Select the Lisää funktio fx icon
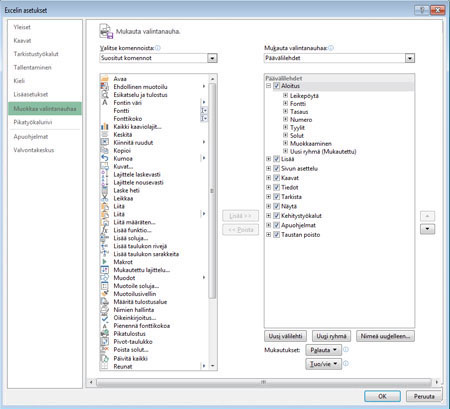 click(x=105, y=230)
